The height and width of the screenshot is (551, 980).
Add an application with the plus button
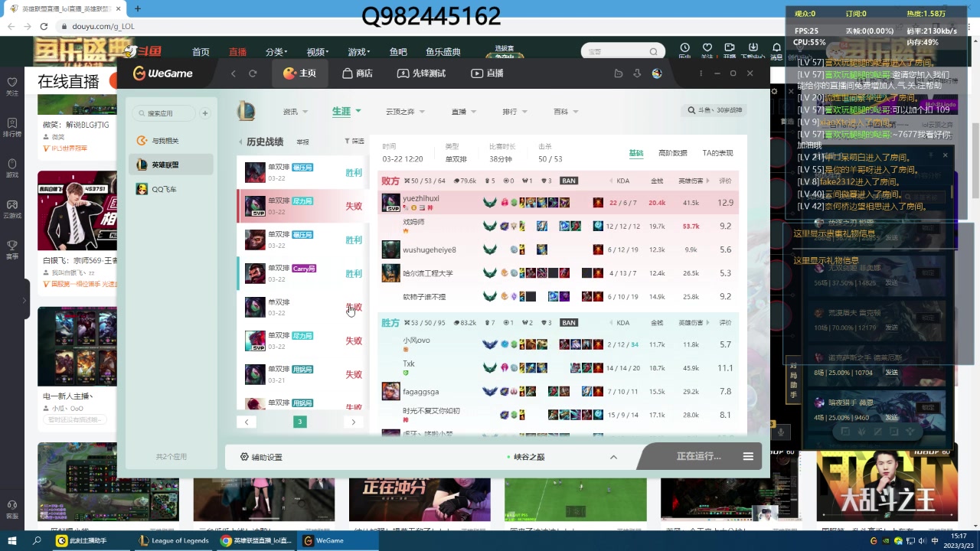point(205,113)
